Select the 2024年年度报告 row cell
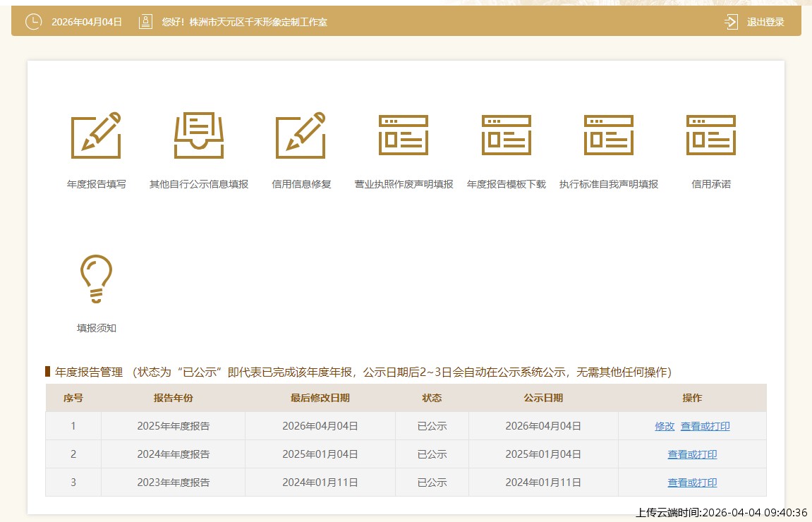The height and width of the screenshot is (522, 812). [173, 454]
